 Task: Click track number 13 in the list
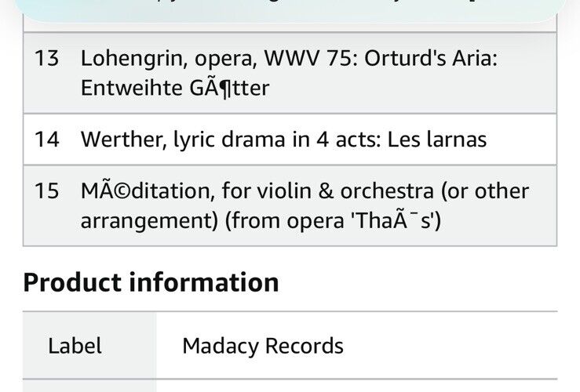click(x=47, y=60)
